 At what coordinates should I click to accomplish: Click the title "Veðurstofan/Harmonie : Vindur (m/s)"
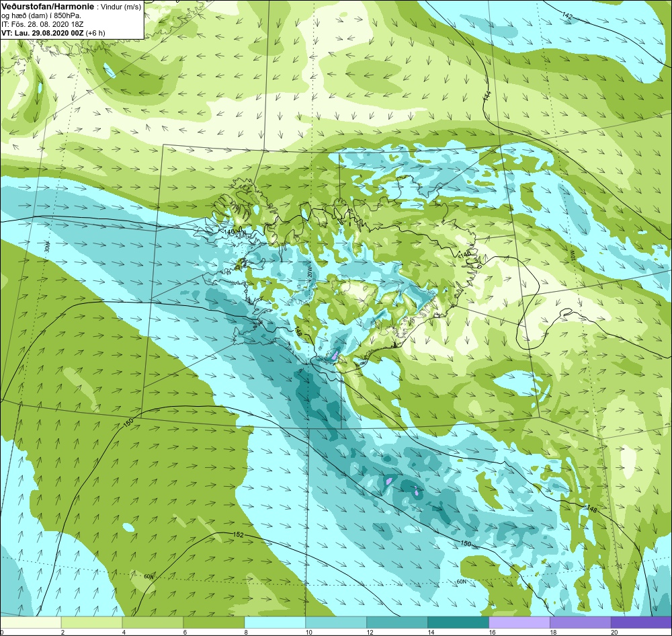pos(71,7)
